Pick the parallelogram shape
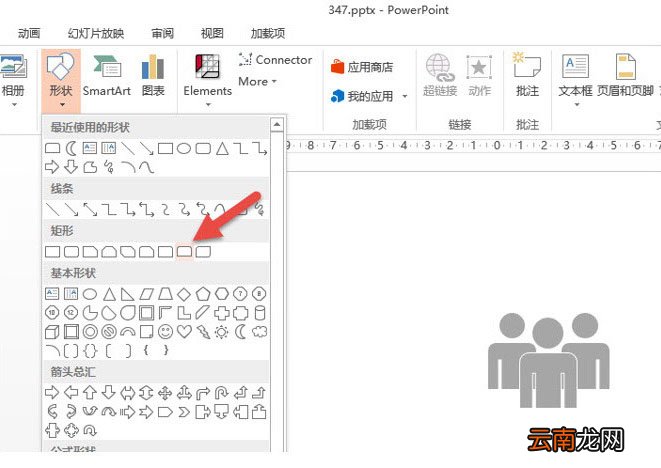The height and width of the screenshot is (468, 661). [146, 294]
